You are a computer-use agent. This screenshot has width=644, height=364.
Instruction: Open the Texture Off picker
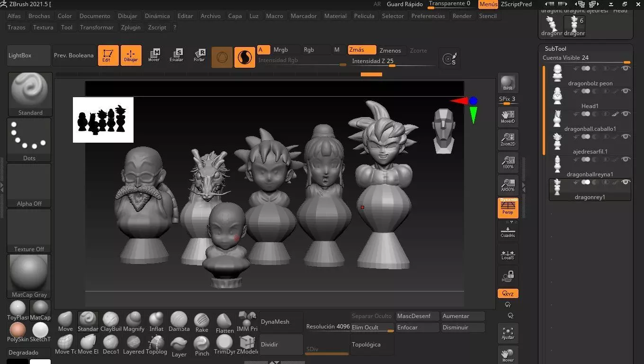pyautogui.click(x=29, y=230)
